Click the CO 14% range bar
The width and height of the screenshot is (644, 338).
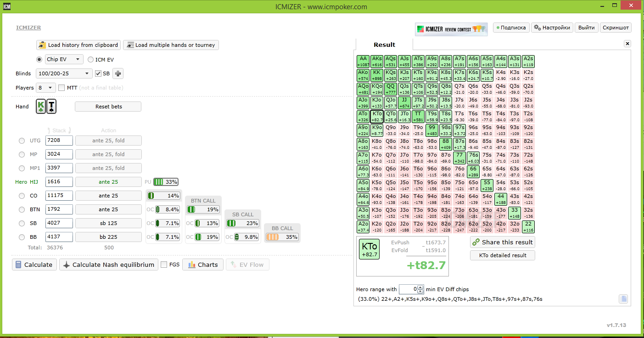[x=164, y=196]
